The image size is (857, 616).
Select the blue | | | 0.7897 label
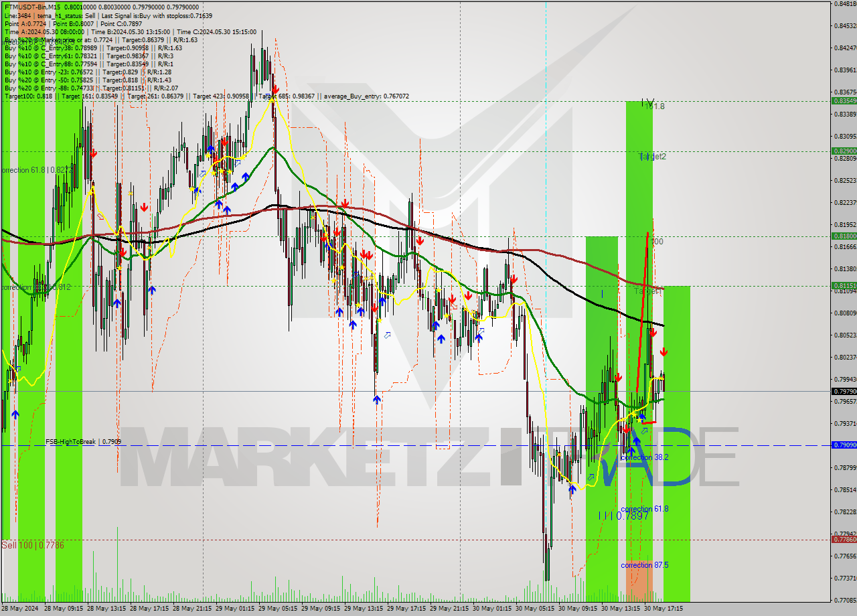click(x=624, y=516)
